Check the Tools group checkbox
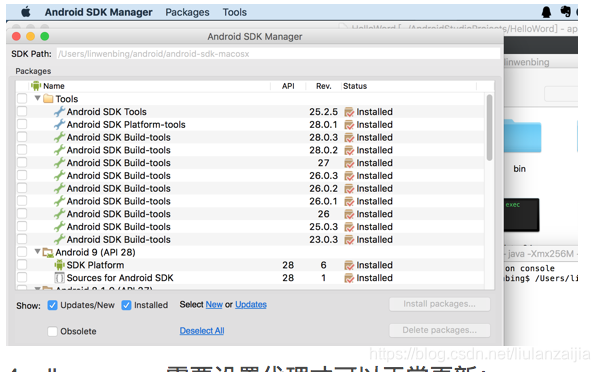 pos(22,99)
